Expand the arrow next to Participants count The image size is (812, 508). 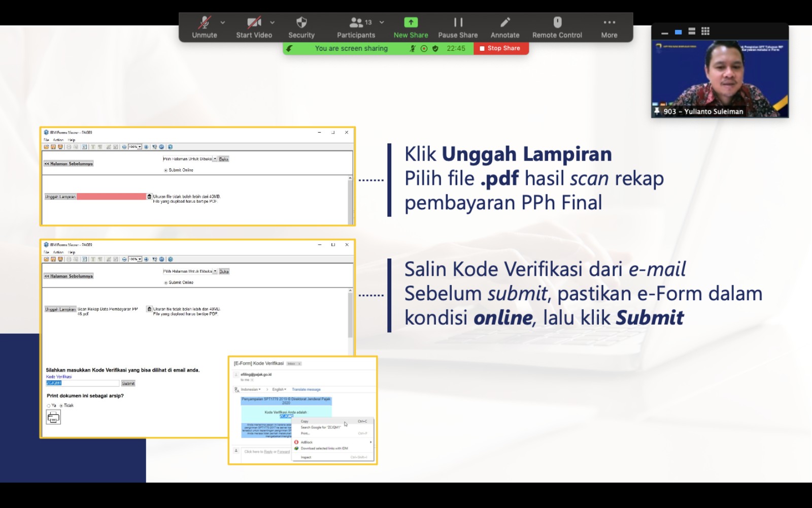382,22
